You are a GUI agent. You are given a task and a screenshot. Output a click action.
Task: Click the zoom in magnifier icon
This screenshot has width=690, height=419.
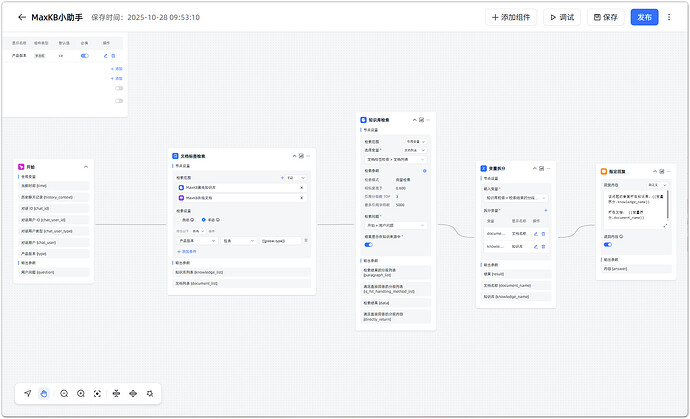tap(80, 394)
